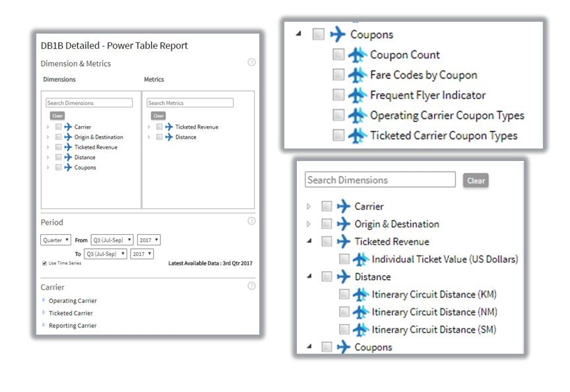Open the From year 2017 dropdown
The image size is (570, 392).
click(x=148, y=240)
